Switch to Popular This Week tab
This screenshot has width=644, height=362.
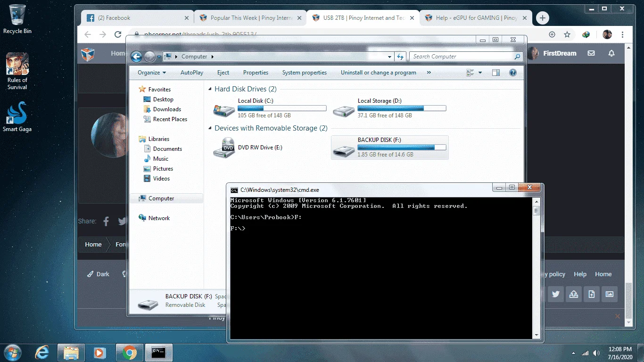[250, 18]
